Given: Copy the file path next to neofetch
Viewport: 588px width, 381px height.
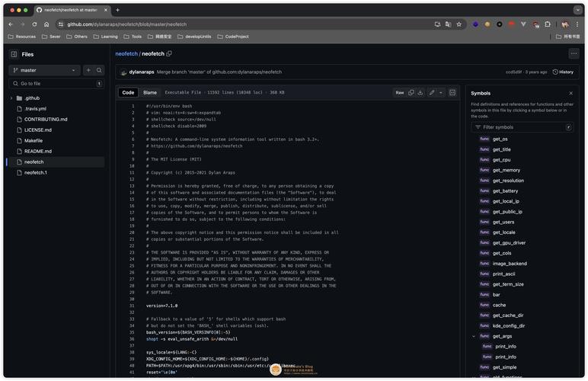Looking at the screenshot, I should (169, 54).
